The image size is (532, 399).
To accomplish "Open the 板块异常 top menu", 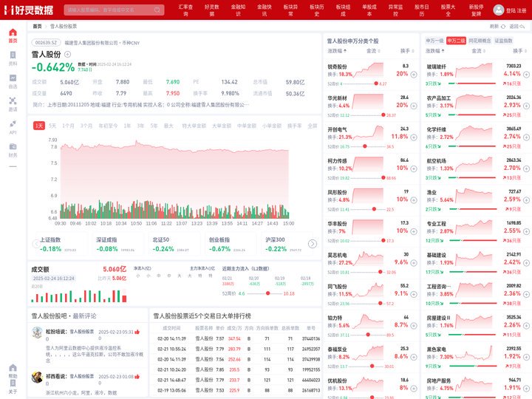I will (290, 10).
